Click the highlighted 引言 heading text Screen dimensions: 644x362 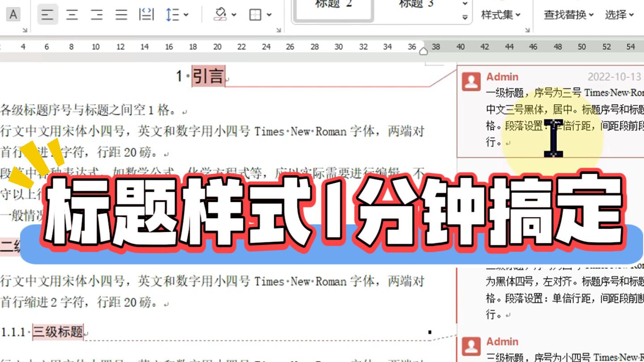[208, 76]
